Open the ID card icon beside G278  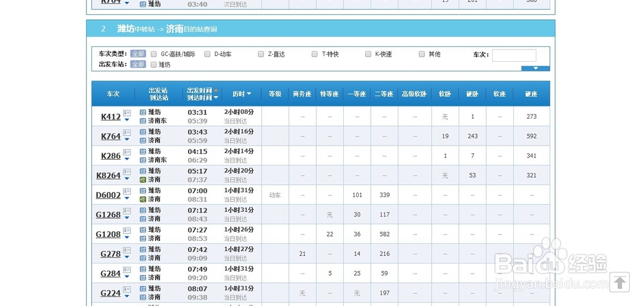coord(127,250)
